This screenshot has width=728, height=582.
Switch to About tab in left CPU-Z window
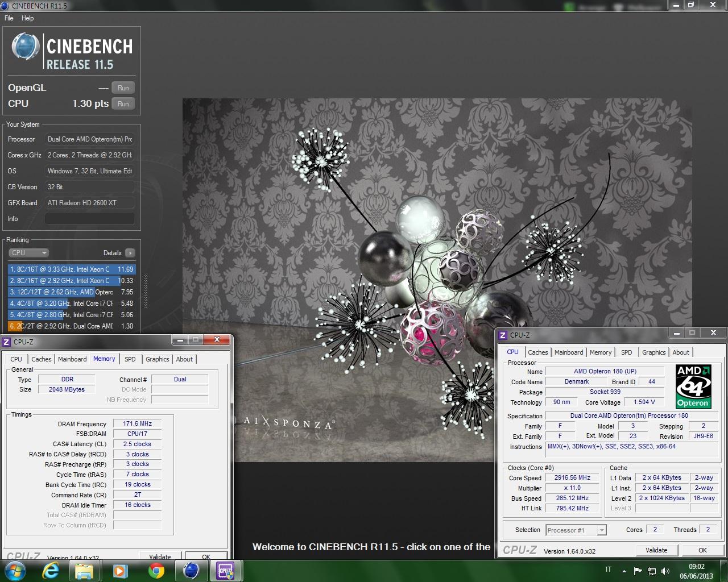tap(184, 359)
